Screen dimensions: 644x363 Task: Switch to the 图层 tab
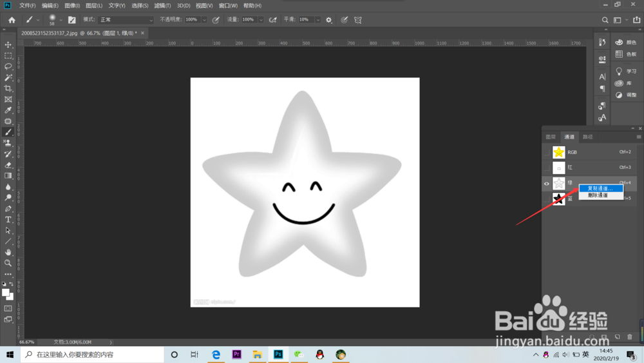pyautogui.click(x=551, y=137)
